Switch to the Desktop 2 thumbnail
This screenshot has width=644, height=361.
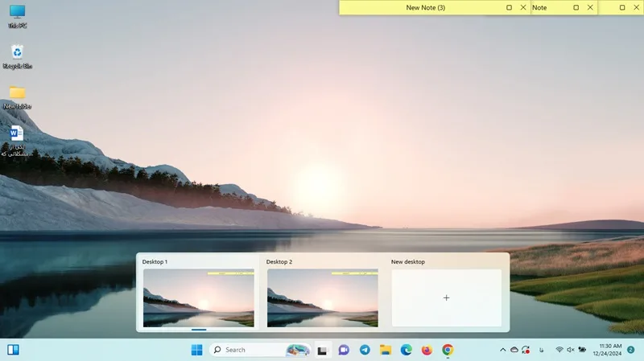click(323, 297)
